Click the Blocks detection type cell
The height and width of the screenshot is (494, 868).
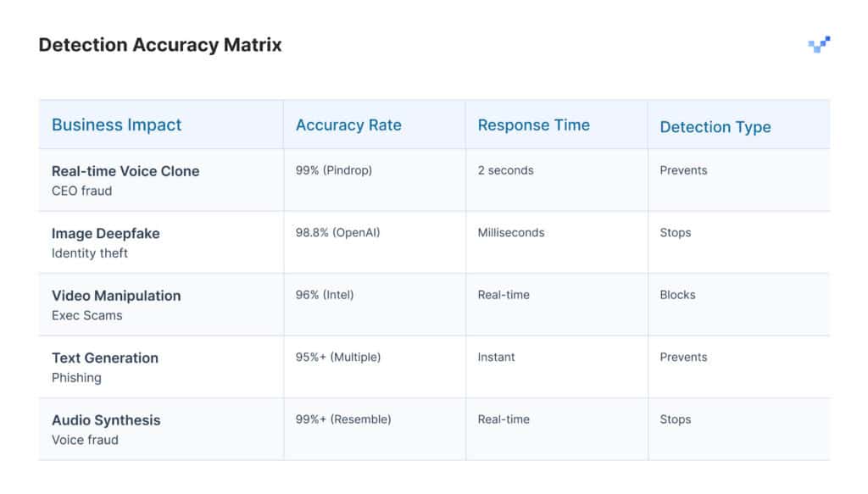(x=677, y=295)
